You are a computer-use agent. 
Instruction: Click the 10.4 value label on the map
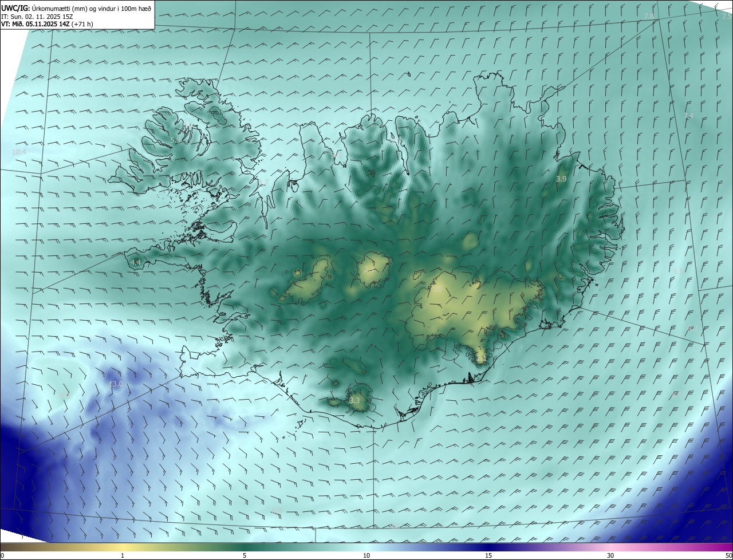(19, 152)
